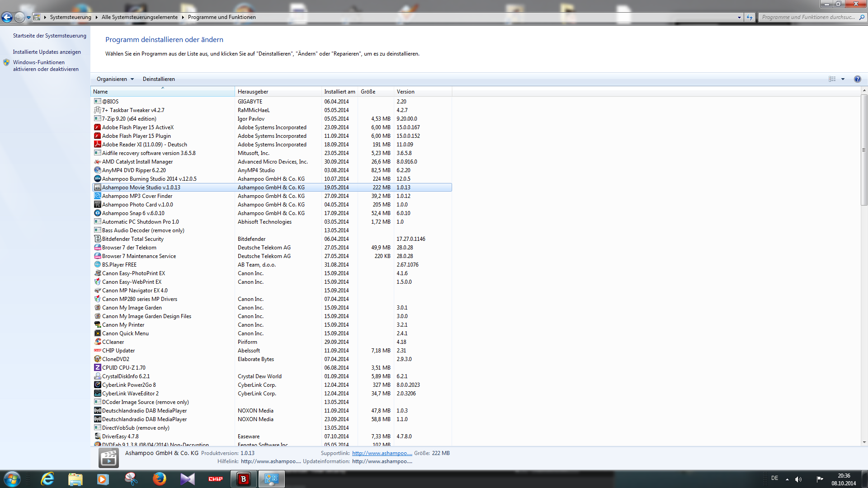This screenshot has width=868, height=488.
Task: Open Internet Explorer from the taskbar
Action: pos(47,479)
